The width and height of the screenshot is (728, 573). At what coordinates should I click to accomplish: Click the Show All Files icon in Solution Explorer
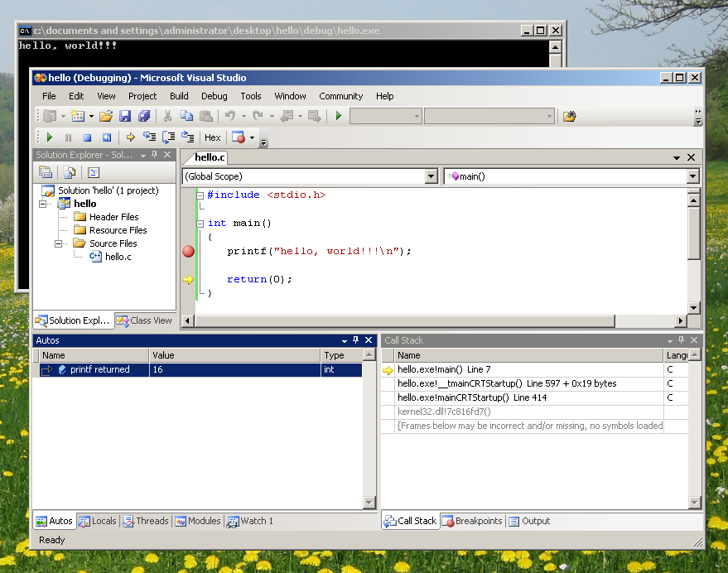coord(70,173)
